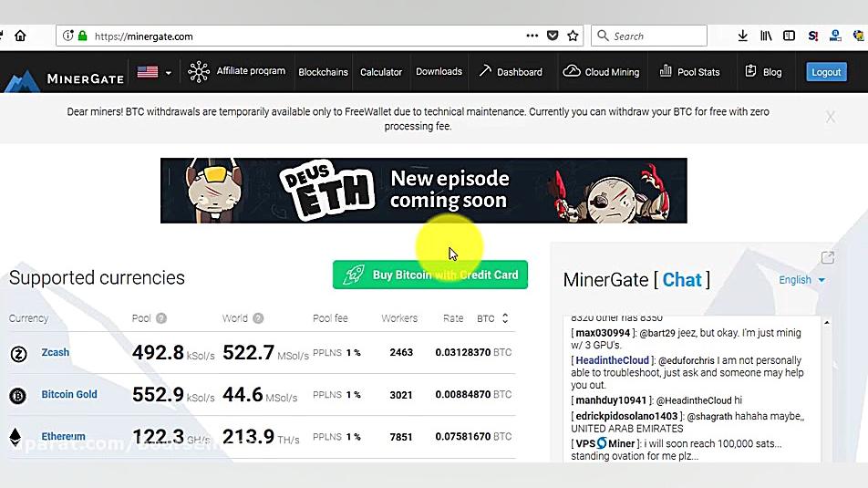The height and width of the screenshot is (488, 868).
Task: Click the Bitcoin Gold world hashrate 44.6
Action: click(243, 394)
